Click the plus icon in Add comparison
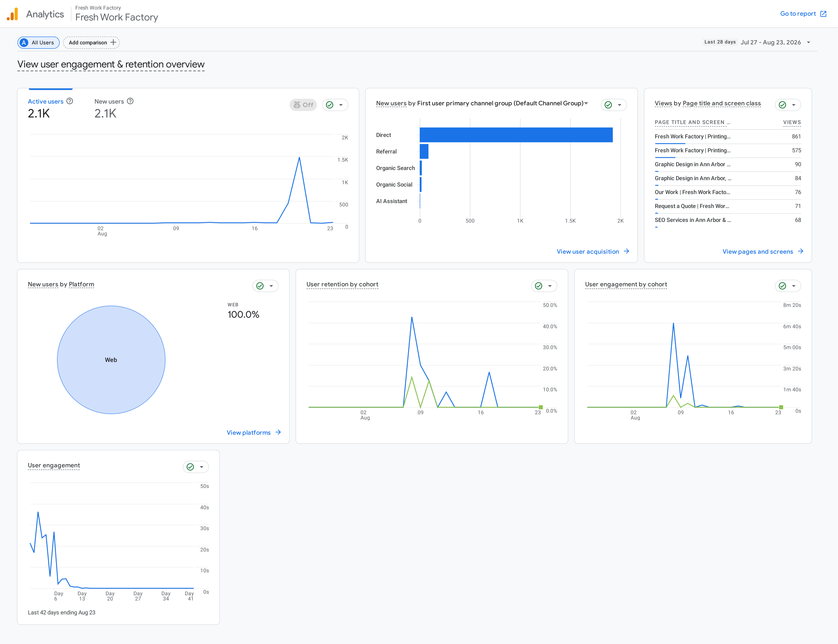This screenshot has height=644, width=838. (x=113, y=43)
